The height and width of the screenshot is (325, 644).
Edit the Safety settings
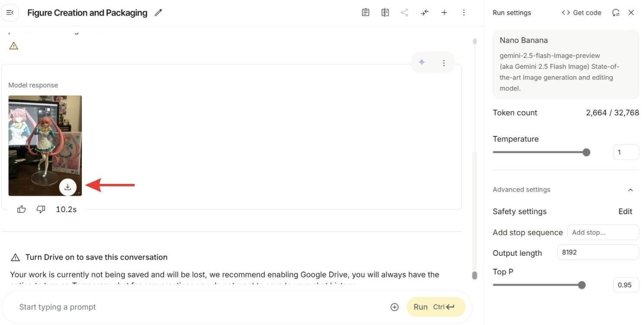pyautogui.click(x=625, y=211)
